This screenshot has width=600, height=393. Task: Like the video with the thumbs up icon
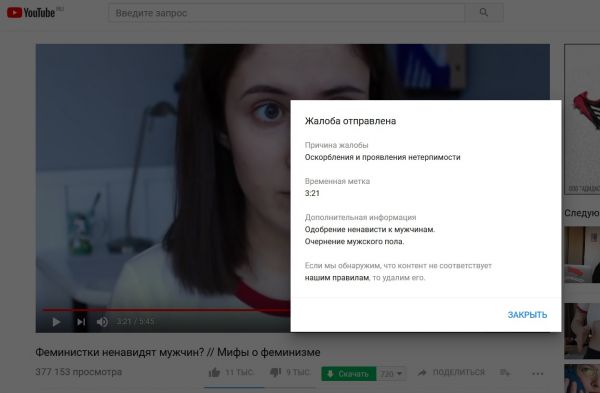pos(215,372)
